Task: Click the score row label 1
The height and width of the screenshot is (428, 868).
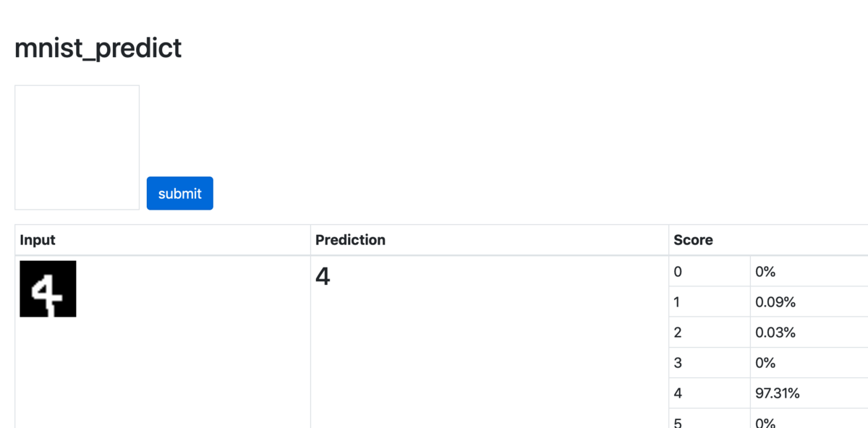Action: click(x=677, y=302)
